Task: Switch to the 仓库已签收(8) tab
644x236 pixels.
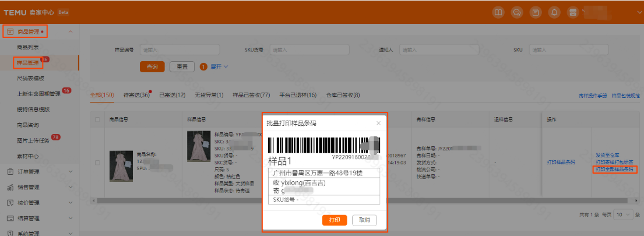Action: (343, 95)
